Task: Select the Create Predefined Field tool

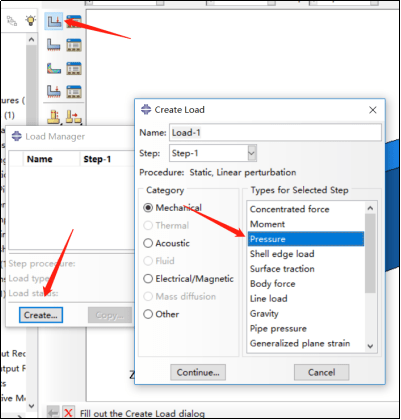Action: pyautogui.click(x=53, y=68)
